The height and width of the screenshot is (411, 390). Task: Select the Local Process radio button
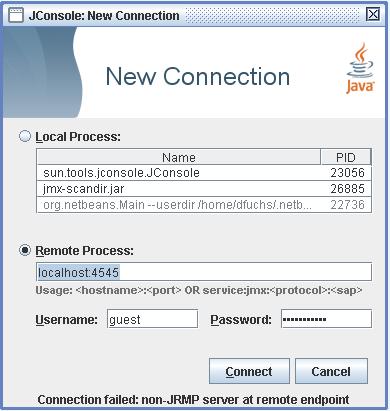pos(25,136)
